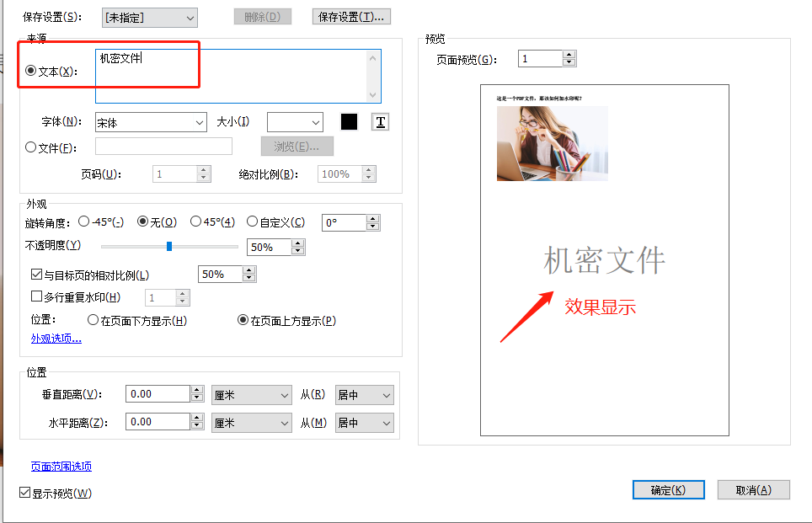Click the 浏览(E) browse button
This screenshot has width=812, height=523.
click(x=296, y=146)
